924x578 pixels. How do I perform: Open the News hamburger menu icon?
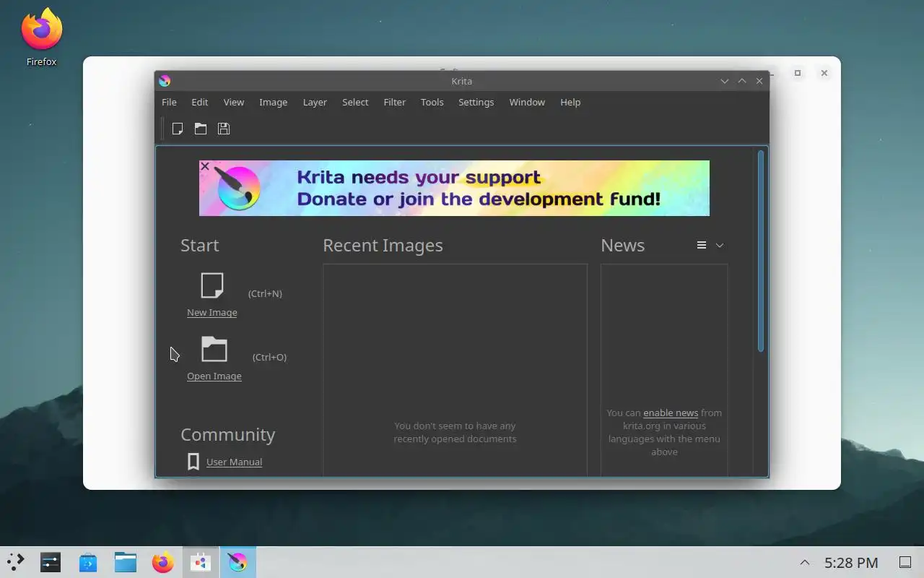702,245
